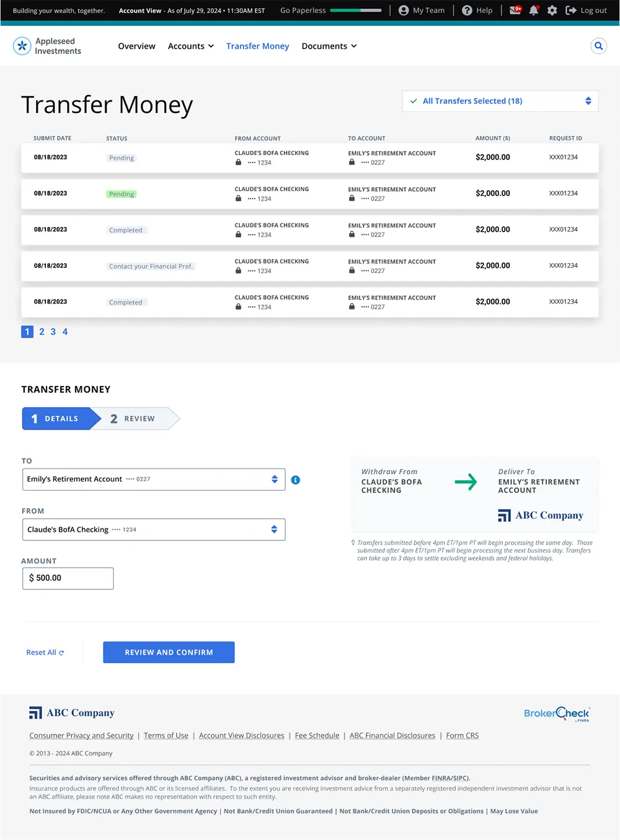Open the All Transfers Selected dropdown
The width and height of the screenshot is (620, 840).
[500, 101]
